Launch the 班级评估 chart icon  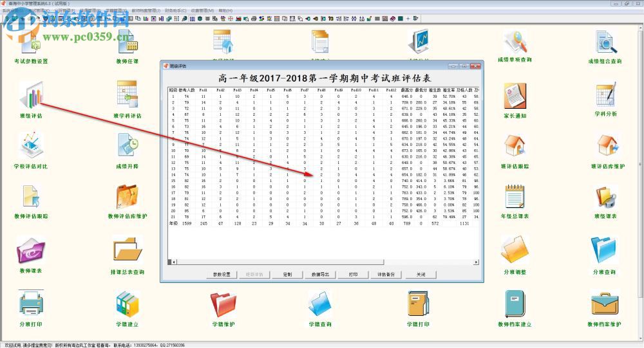point(31,96)
